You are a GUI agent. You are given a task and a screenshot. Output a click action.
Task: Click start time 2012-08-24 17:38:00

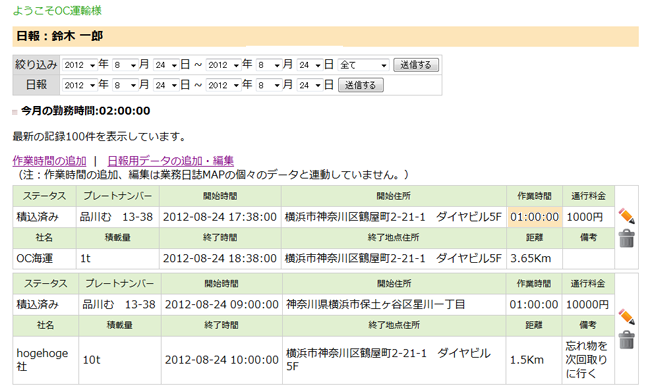click(220, 217)
